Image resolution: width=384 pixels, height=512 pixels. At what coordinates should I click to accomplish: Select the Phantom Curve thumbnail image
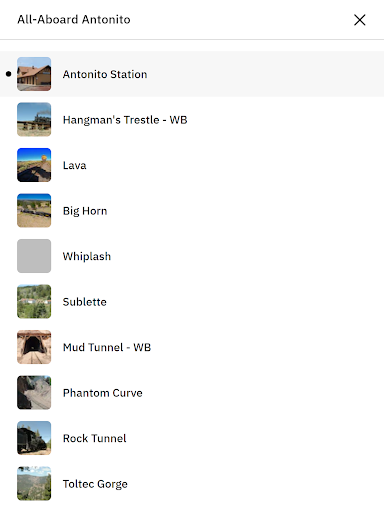click(34, 392)
